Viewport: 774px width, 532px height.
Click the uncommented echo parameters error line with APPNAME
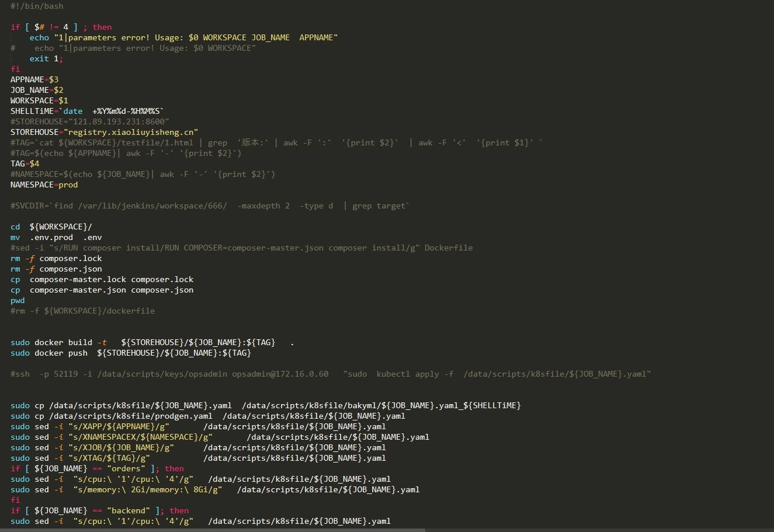(x=183, y=37)
